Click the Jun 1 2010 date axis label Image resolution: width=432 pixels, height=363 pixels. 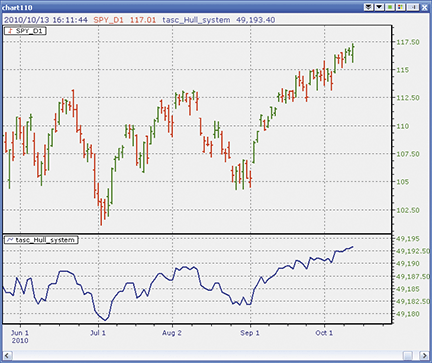point(20,337)
